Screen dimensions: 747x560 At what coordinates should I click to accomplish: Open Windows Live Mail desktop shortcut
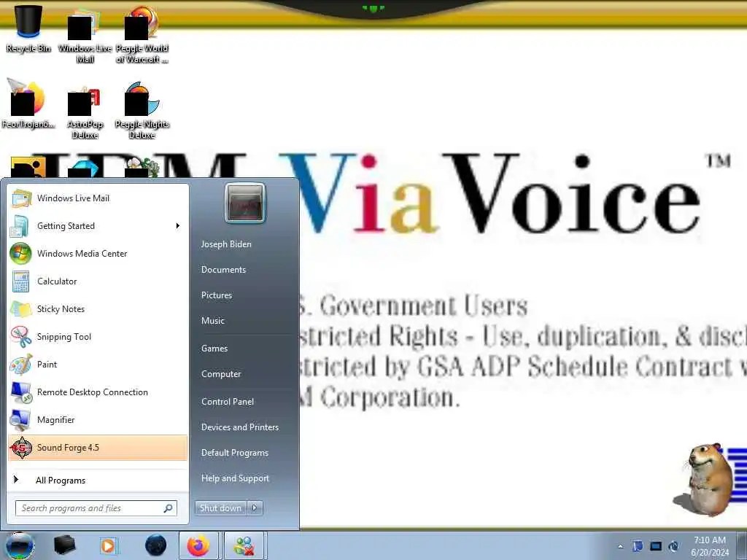click(85, 34)
